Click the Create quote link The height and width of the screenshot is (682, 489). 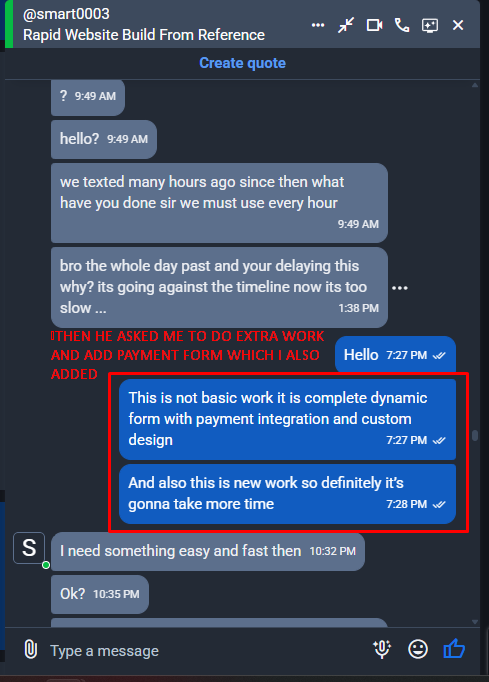coord(242,63)
